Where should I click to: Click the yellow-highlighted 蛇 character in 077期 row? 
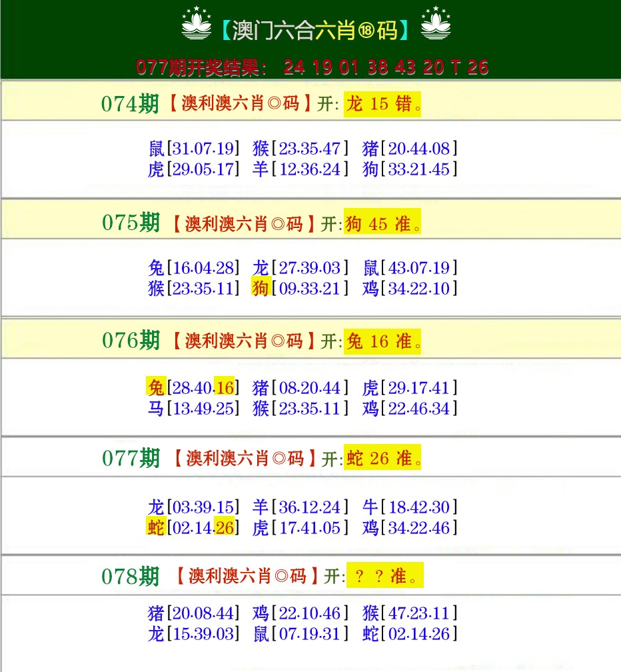155,527
